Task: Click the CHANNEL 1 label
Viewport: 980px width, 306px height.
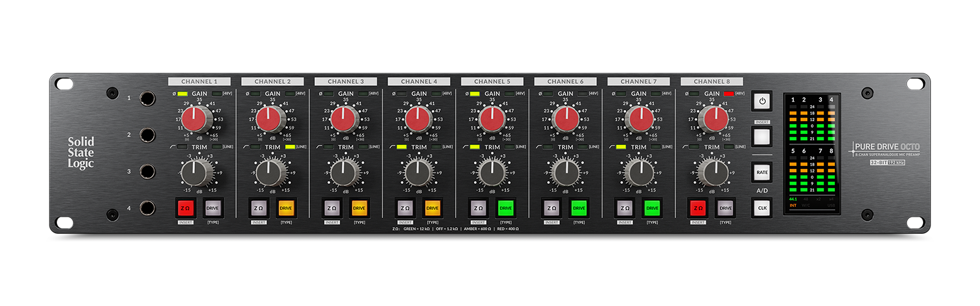Action: 199,81
